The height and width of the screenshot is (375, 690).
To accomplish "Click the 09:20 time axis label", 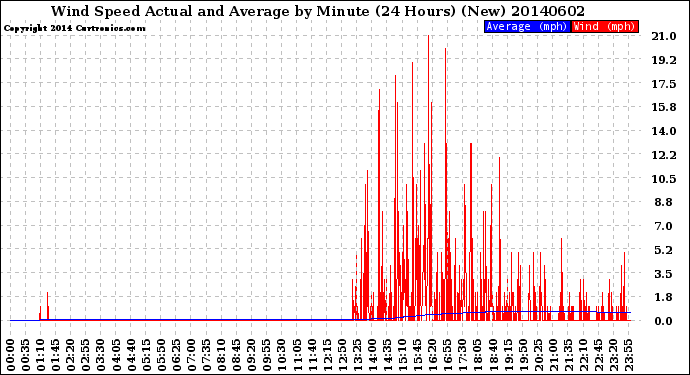I will pyautogui.click(x=252, y=355).
